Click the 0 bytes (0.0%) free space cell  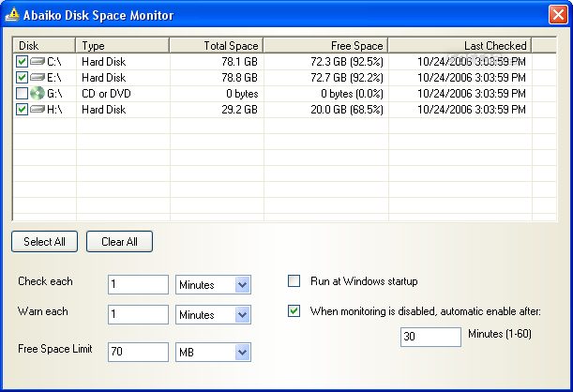point(352,94)
